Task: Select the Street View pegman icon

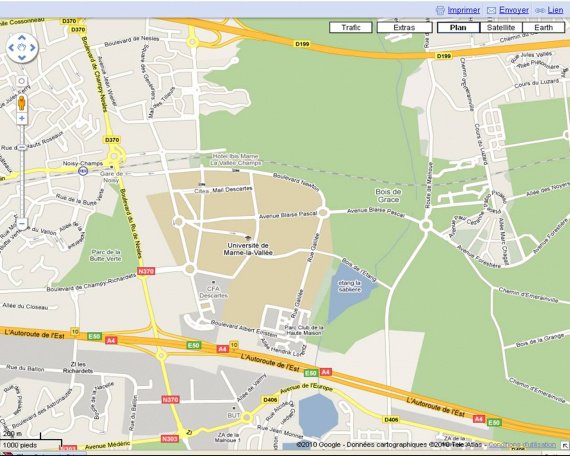Action: coord(22,103)
